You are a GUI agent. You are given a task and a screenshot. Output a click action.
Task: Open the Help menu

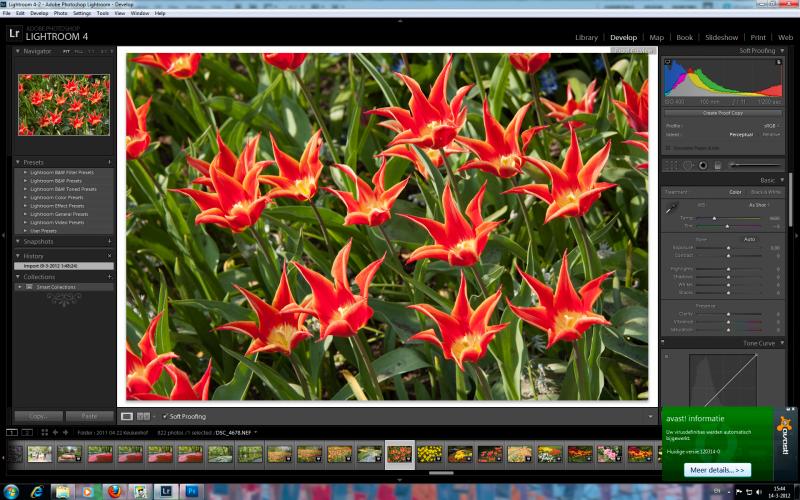160,13
